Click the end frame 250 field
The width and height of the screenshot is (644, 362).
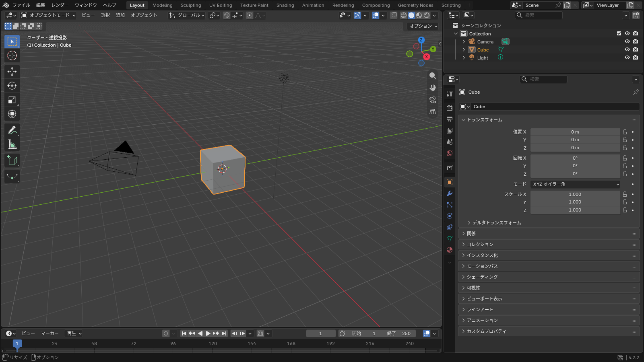(398, 333)
